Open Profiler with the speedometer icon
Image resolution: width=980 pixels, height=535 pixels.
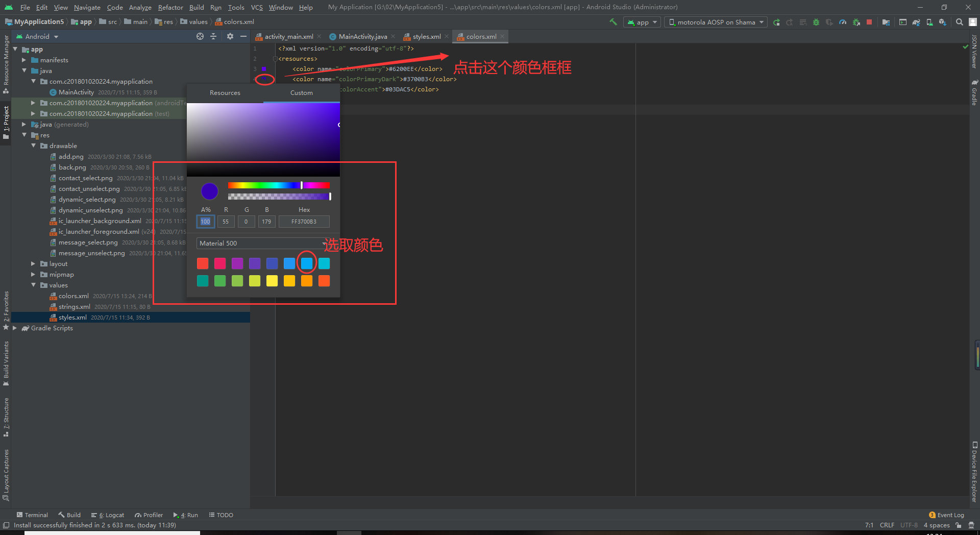843,22
